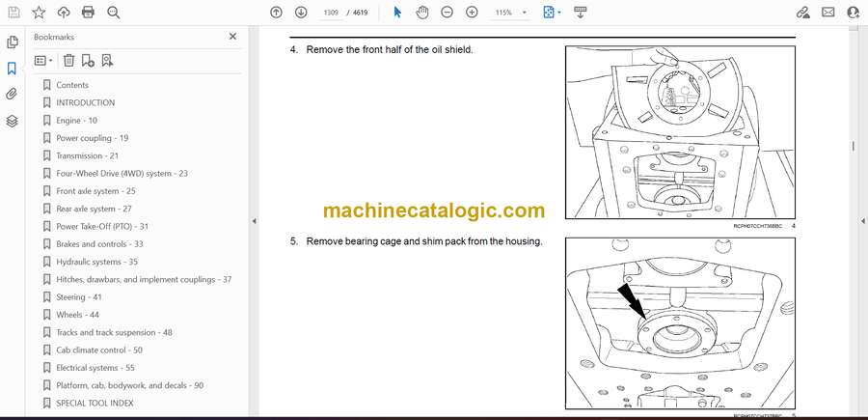The image size is (868, 420).
Task: Click the Save file icon
Action: (14, 13)
